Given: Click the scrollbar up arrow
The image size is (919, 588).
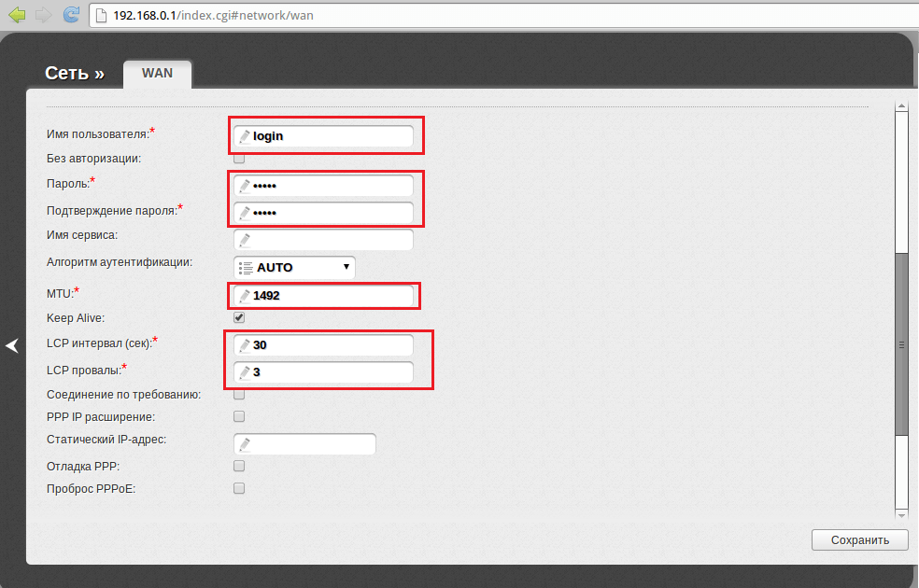Looking at the screenshot, I should click(902, 105).
